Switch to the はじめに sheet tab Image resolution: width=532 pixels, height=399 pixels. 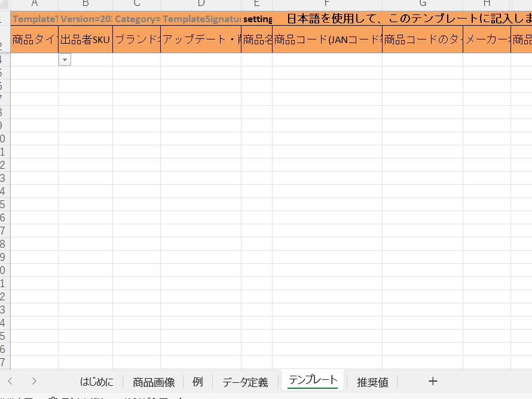tap(99, 381)
